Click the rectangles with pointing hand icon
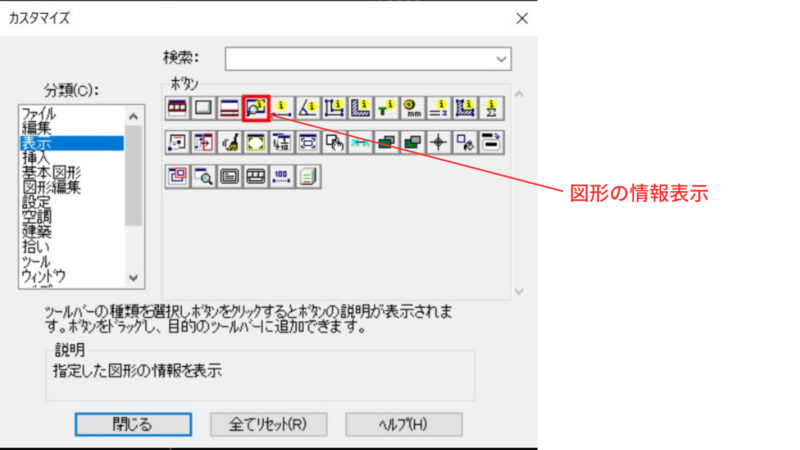Screen dimensions: 800x450 334,142
